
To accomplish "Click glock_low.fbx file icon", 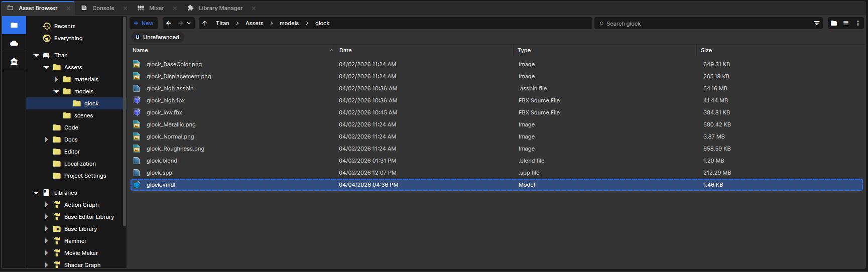I will [137, 112].
